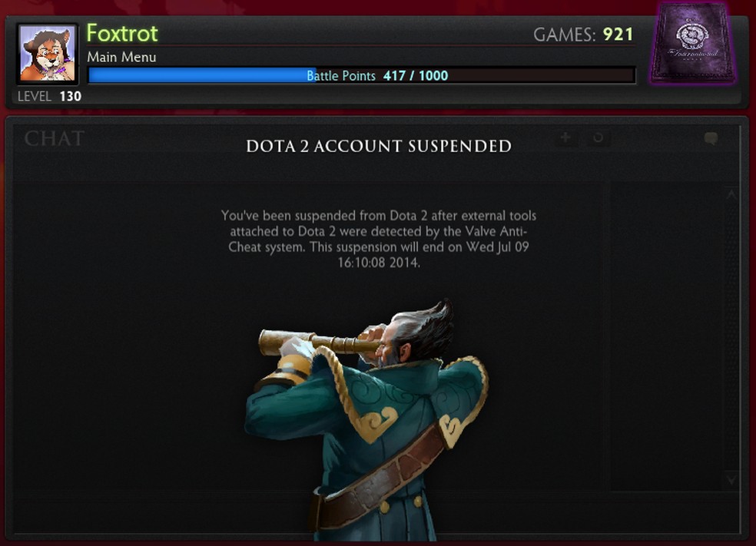Click the GAMES 921 counter
756x546 pixels.
(x=583, y=35)
